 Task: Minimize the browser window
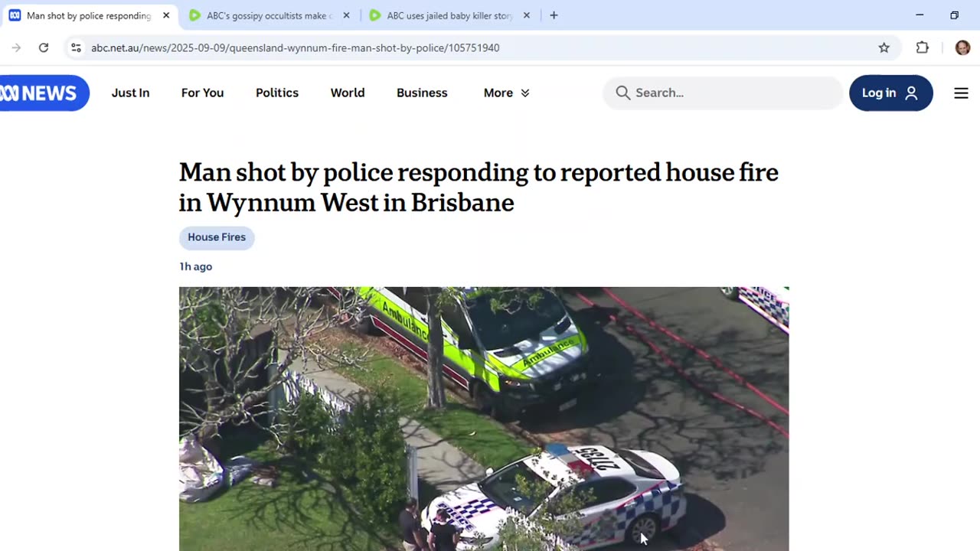[920, 15]
